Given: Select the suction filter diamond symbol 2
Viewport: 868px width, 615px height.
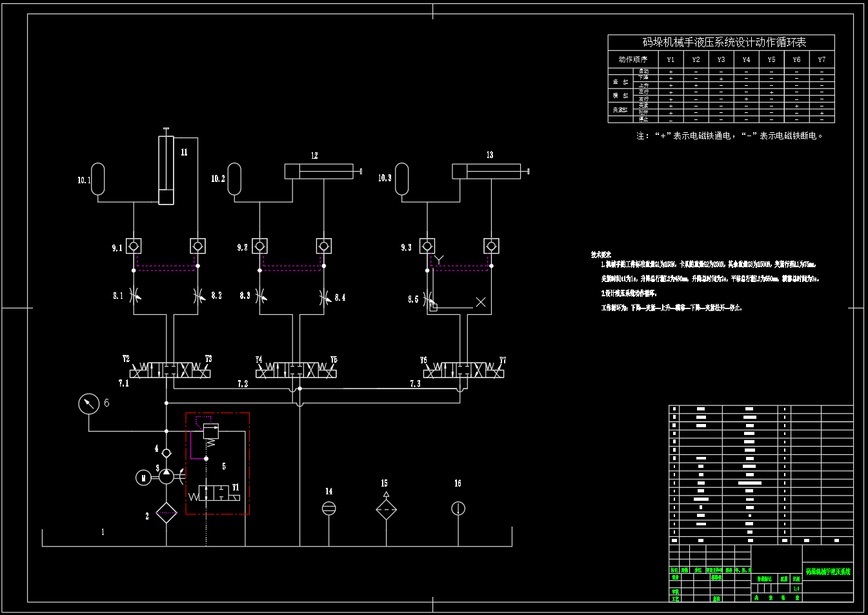Looking at the screenshot, I should tap(167, 514).
